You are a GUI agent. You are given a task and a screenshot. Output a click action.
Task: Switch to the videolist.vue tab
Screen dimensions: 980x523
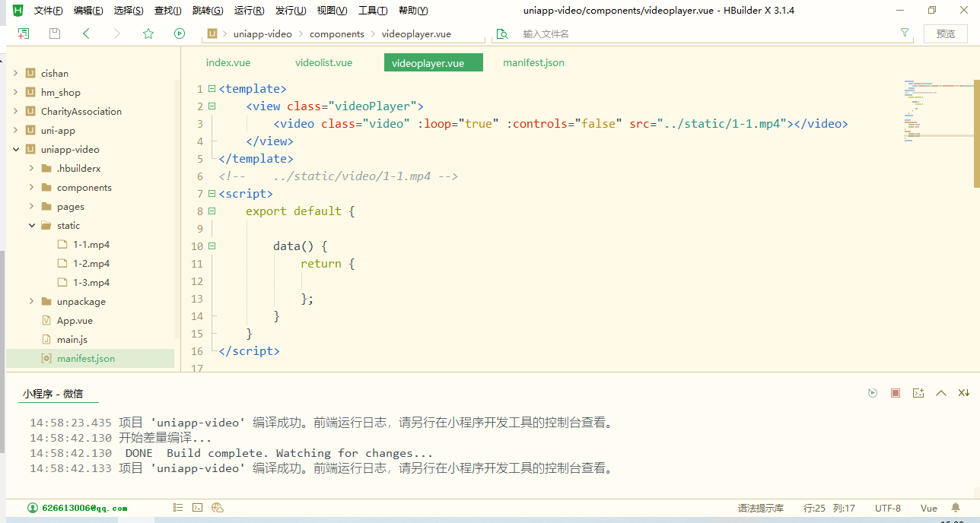323,63
